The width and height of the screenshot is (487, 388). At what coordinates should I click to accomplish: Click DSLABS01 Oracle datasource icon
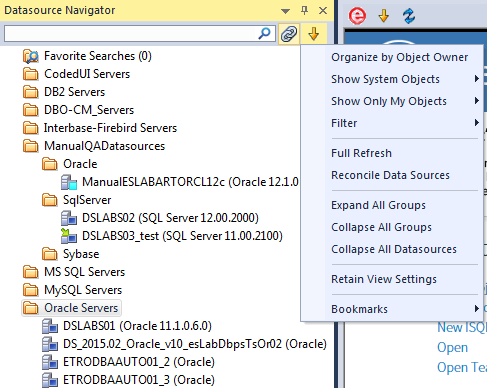(50, 326)
